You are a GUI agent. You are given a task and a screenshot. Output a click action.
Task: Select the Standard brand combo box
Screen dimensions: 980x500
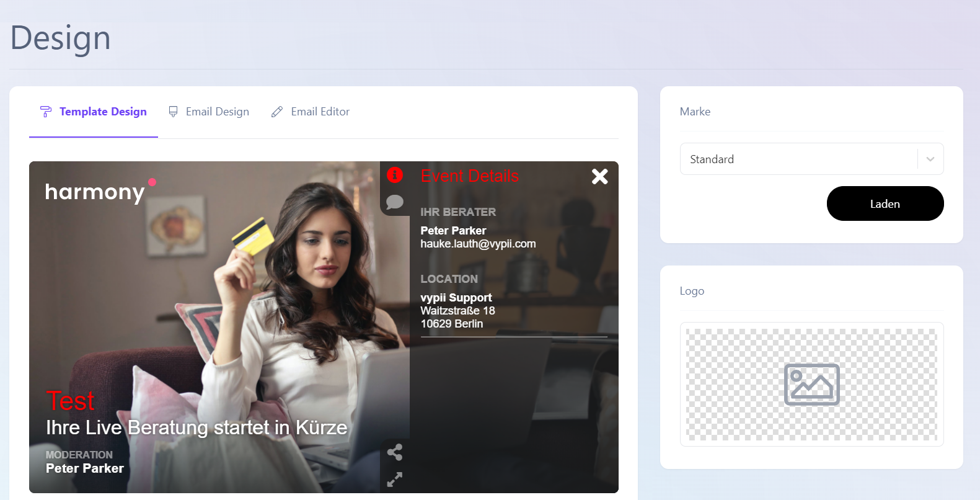pyautogui.click(x=811, y=159)
